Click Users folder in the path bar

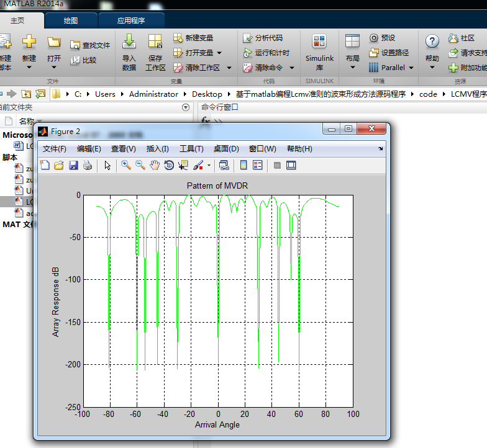pyautogui.click(x=105, y=94)
